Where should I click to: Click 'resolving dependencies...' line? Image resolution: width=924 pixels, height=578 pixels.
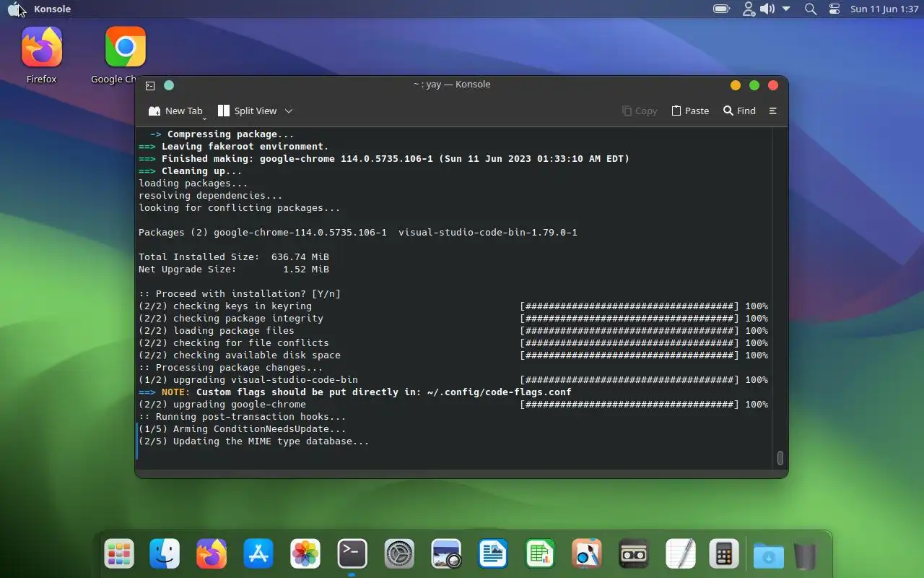(211, 196)
